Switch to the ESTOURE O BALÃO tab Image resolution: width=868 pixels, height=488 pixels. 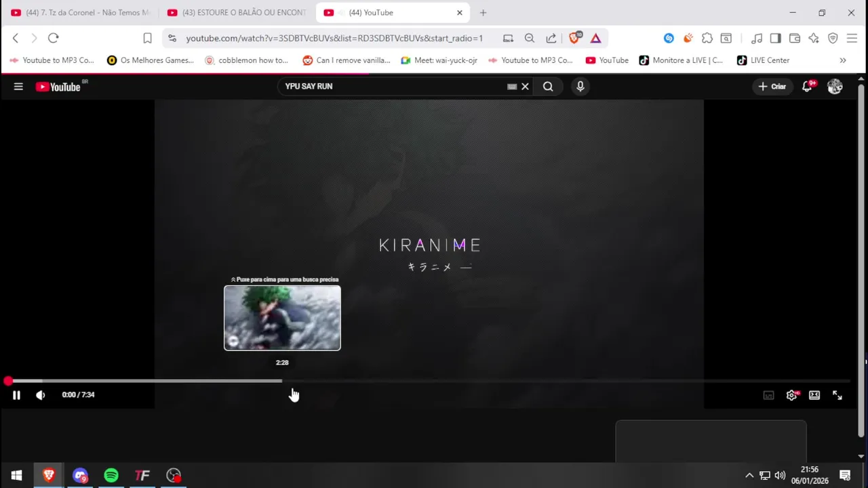(x=236, y=12)
